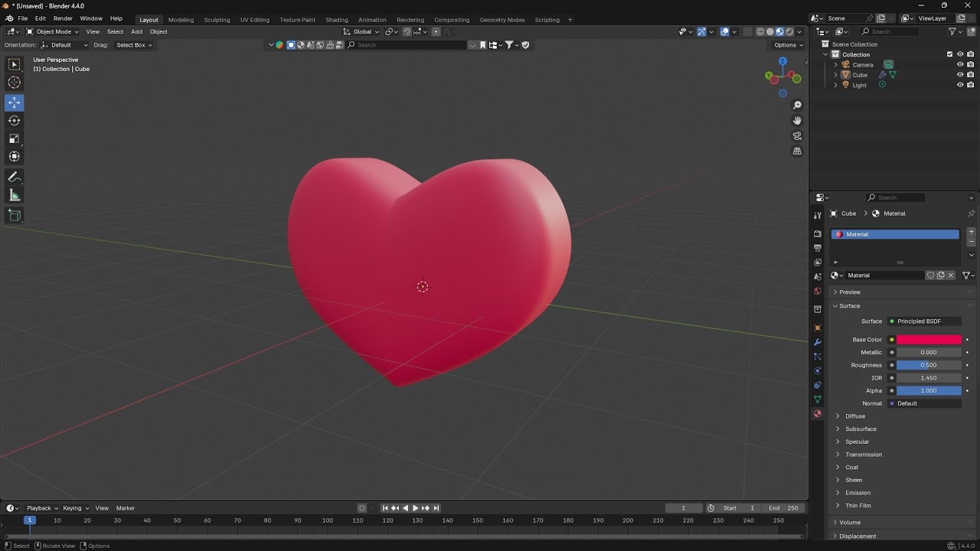The width and height of the screenshot is (980, 551).
Task: Open the Scene properties tab
Action: [818, 277]
